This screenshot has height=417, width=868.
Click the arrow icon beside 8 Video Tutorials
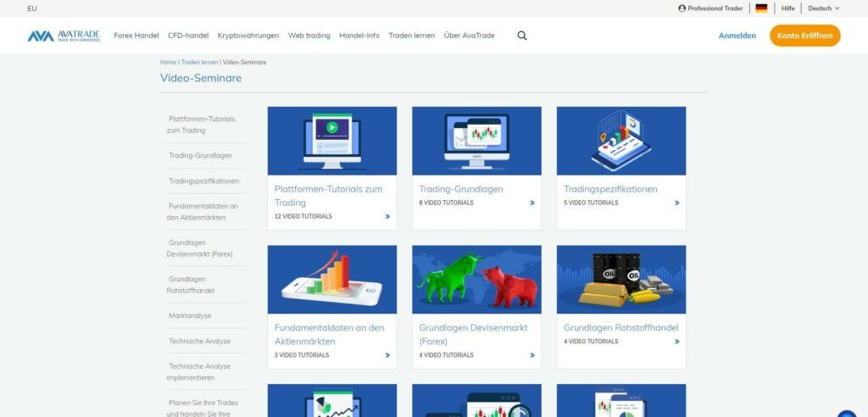532,203
